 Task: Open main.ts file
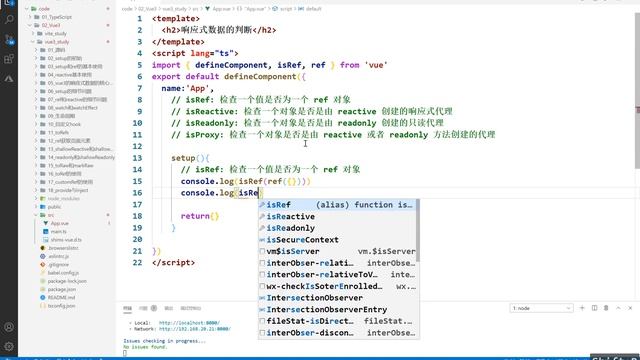(59, 231)
